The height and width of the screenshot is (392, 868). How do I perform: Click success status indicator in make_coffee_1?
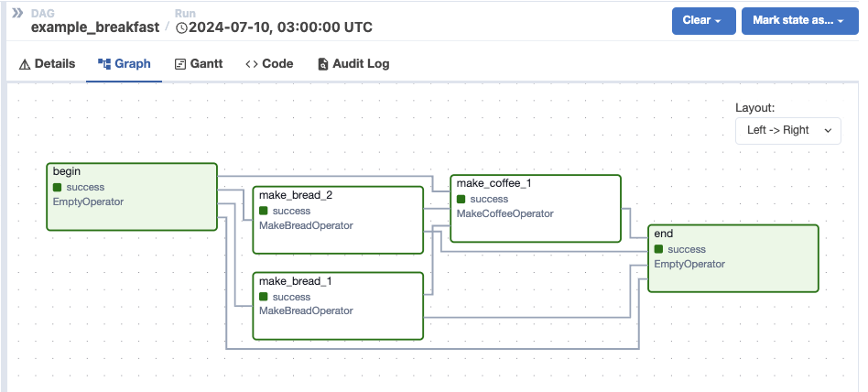click(461, 199)
